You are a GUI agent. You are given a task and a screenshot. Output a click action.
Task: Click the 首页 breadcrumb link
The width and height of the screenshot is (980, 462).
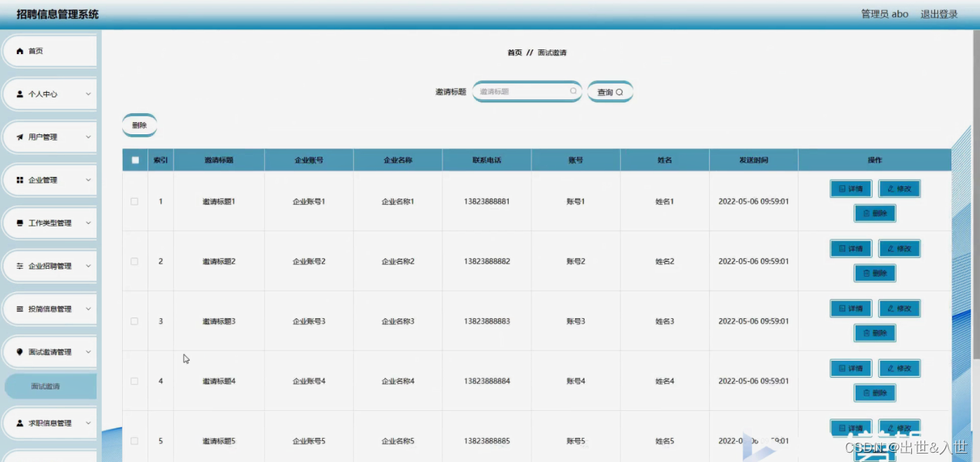point(514,53)
